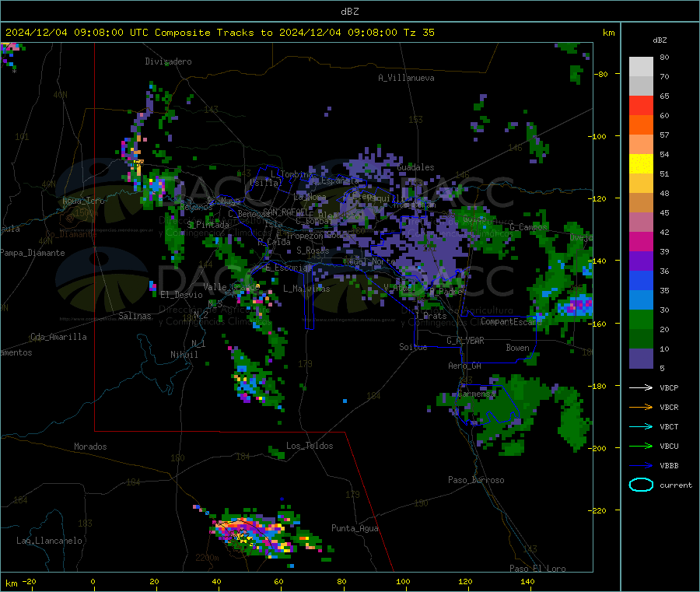Click the S_Pintada map label

(208, 225)
